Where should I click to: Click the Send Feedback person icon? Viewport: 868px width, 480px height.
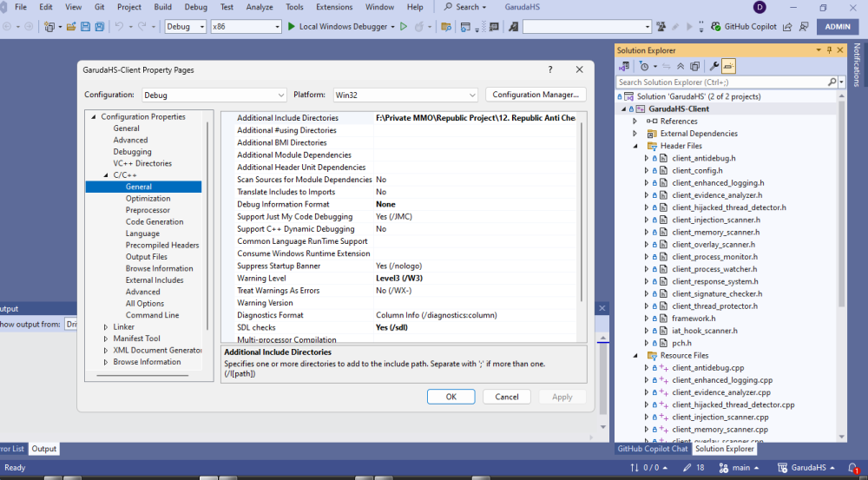coord(804,27)
